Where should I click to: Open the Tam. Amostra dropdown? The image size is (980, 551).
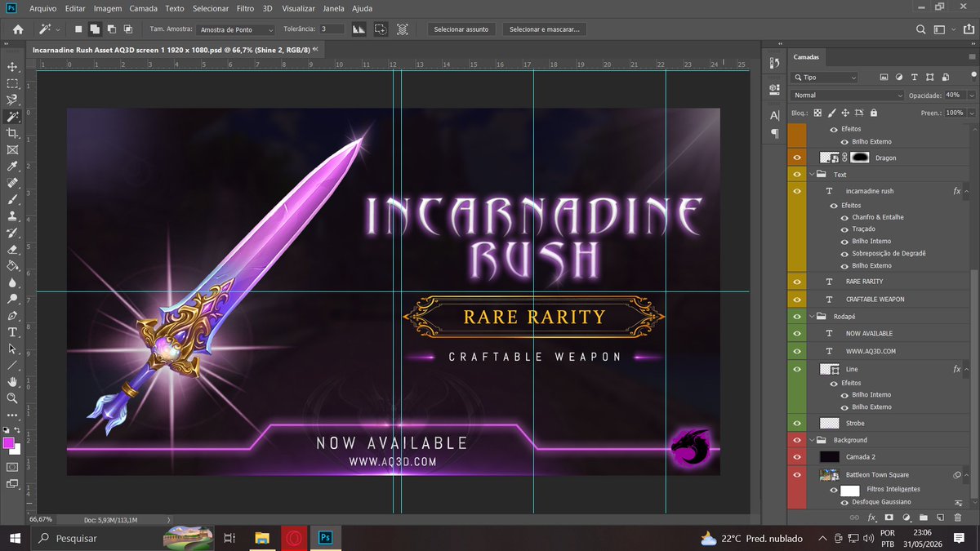click(236, 29)
